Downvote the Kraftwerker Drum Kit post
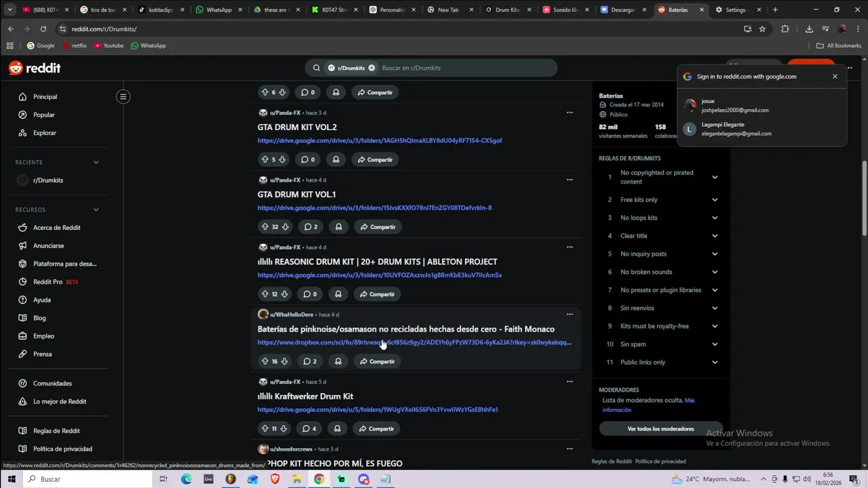Viewport: 868px width, 488px height. coord(283,428)
